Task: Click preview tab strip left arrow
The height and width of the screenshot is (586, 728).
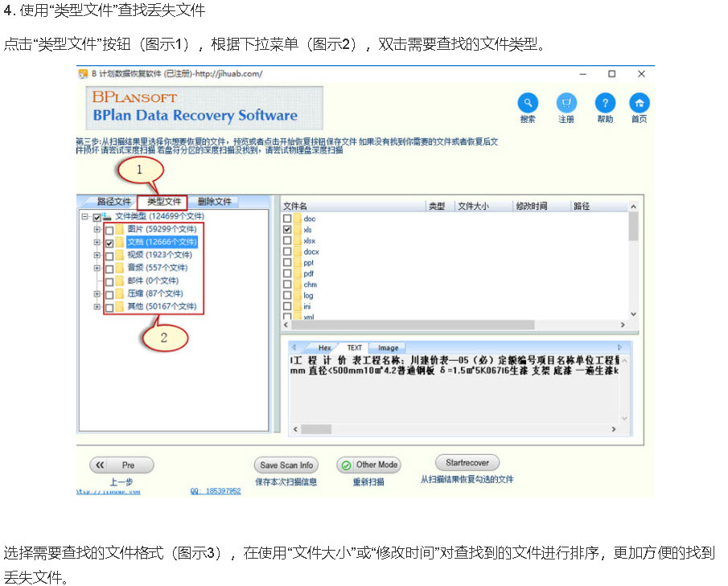Action: [x=294, y=347]
